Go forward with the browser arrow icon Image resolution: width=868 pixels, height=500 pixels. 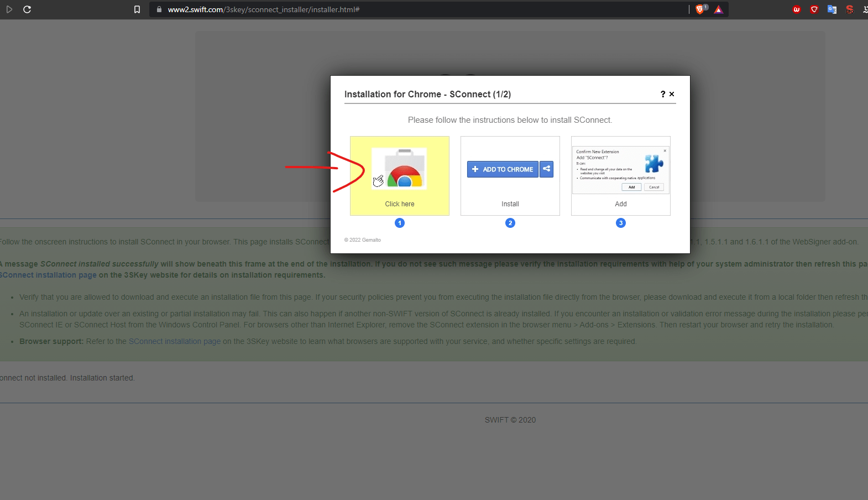9,9
